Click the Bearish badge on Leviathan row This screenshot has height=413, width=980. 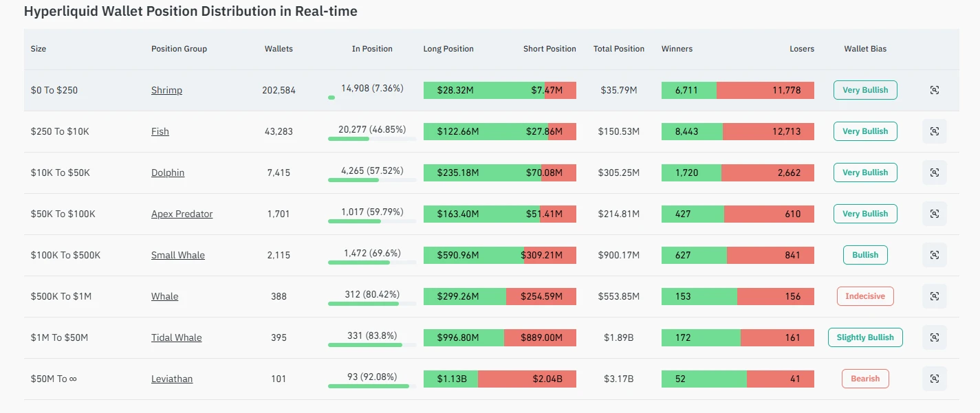(x=865, y=379)
